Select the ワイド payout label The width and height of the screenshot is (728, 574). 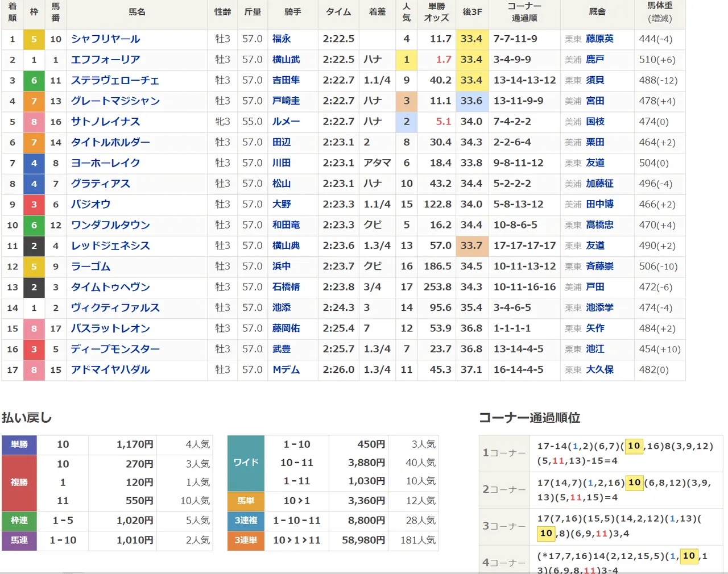[x=246, y=463]
